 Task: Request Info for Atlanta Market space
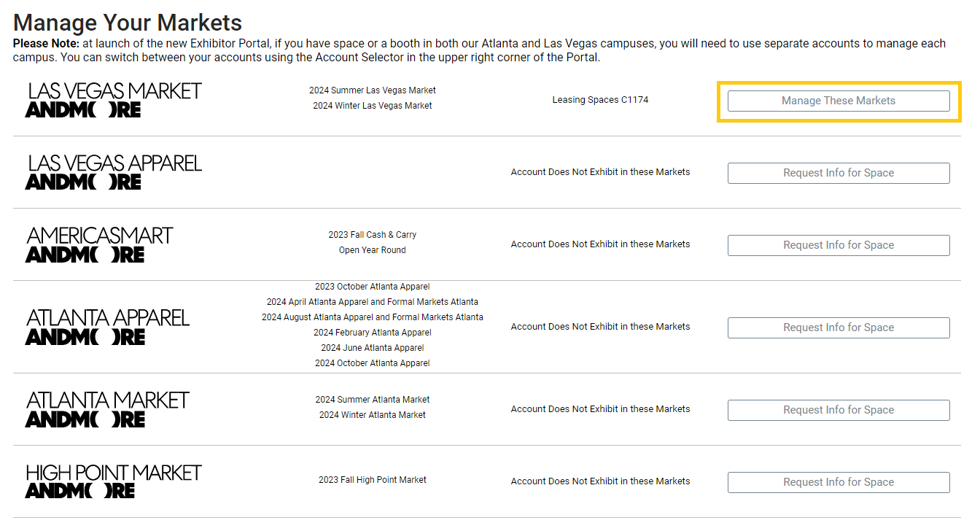839,410
